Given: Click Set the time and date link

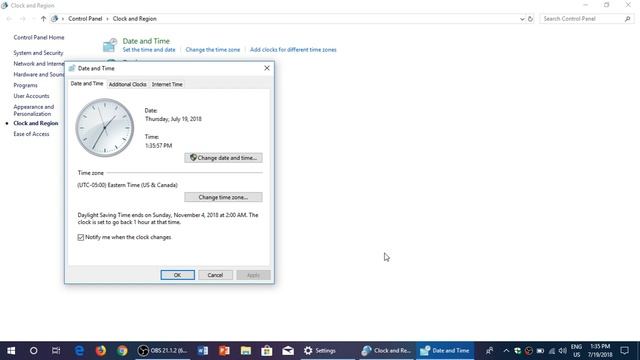Looking at the screenshot, I should [149, 50].
